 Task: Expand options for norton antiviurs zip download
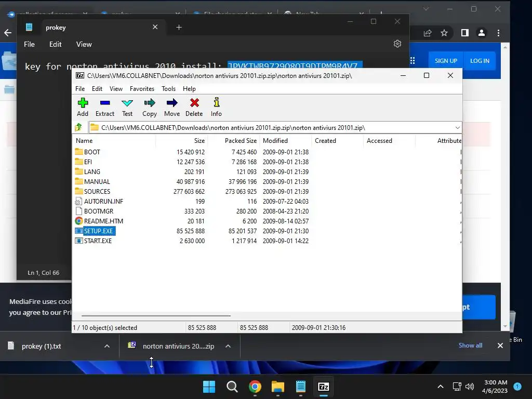(x=228, y=346)
